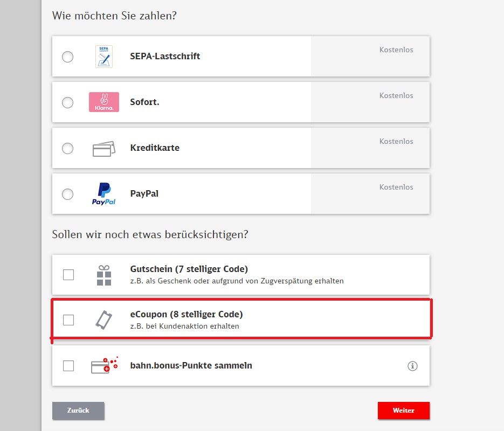Select the Sofort. radio button
Image resolution: width=504 pixels, height=431 pixels.
[67, 103]
